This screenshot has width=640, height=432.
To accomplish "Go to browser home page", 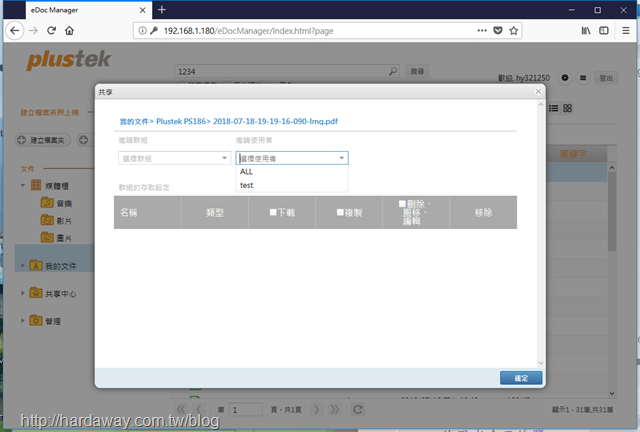I will (69, 31).
